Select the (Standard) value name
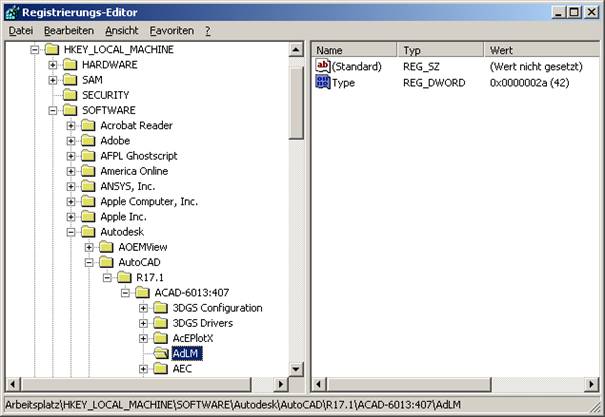The image size is (605, 417). pyautogui.click(x=357, y=66)
